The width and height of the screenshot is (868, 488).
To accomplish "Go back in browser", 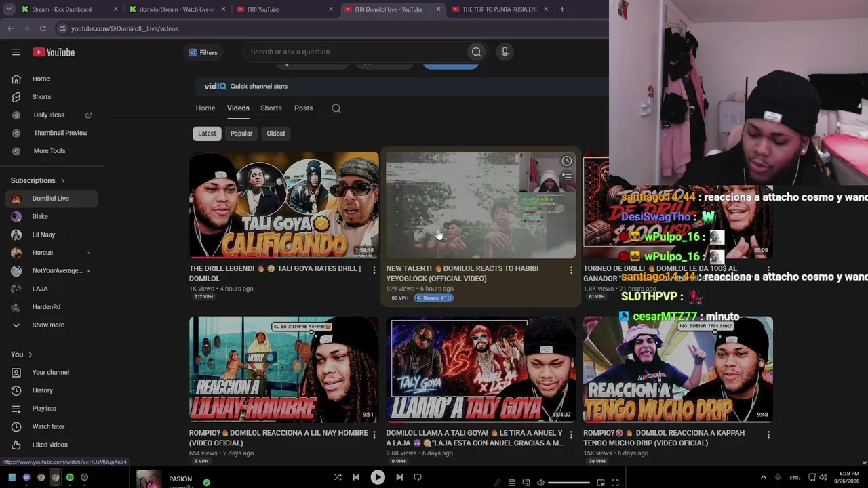I will tap(10, 28).
